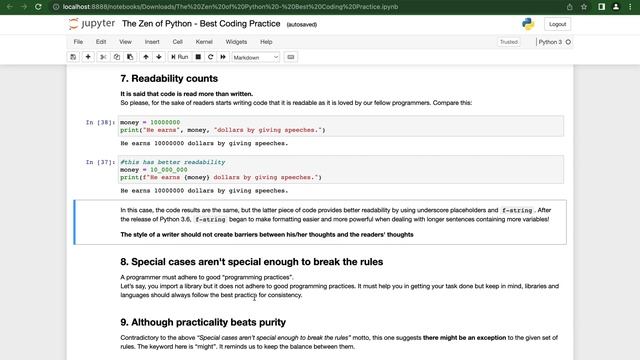Click the output under cell In [37]
This screenshot has width=640, height=360.
pyautogui.click(x=204, y=191)
